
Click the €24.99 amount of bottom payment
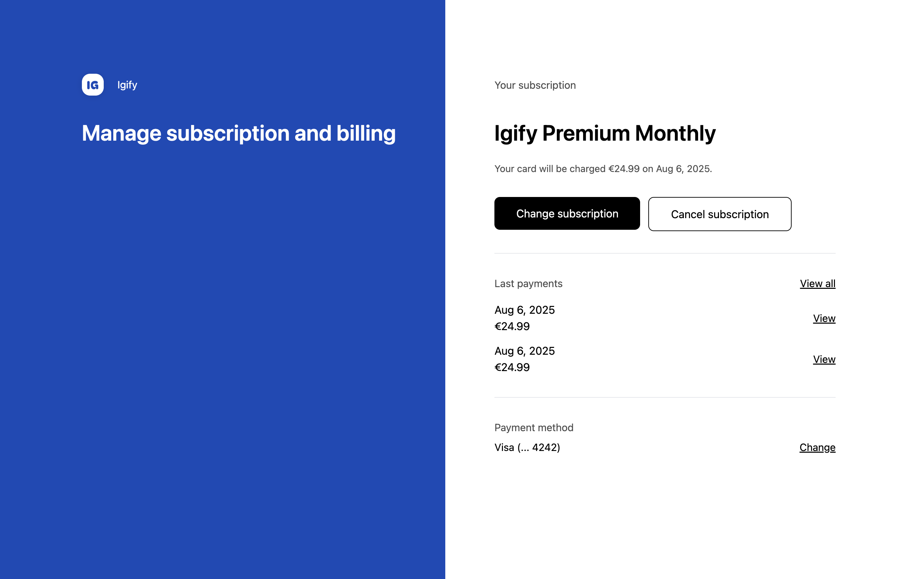512,367
